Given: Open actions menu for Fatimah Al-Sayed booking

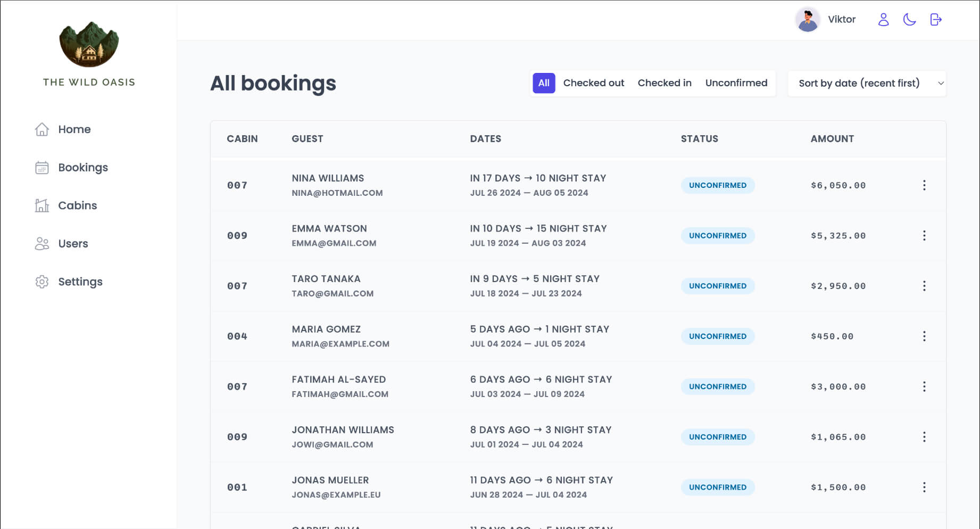Looking at the screenshot, I should coord(924,386).
